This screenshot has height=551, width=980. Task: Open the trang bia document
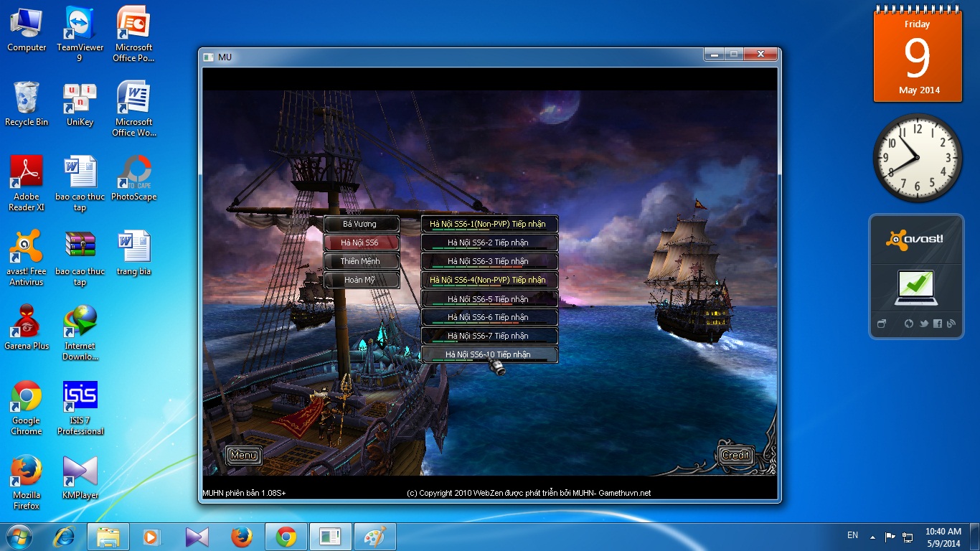click(133, 254)
